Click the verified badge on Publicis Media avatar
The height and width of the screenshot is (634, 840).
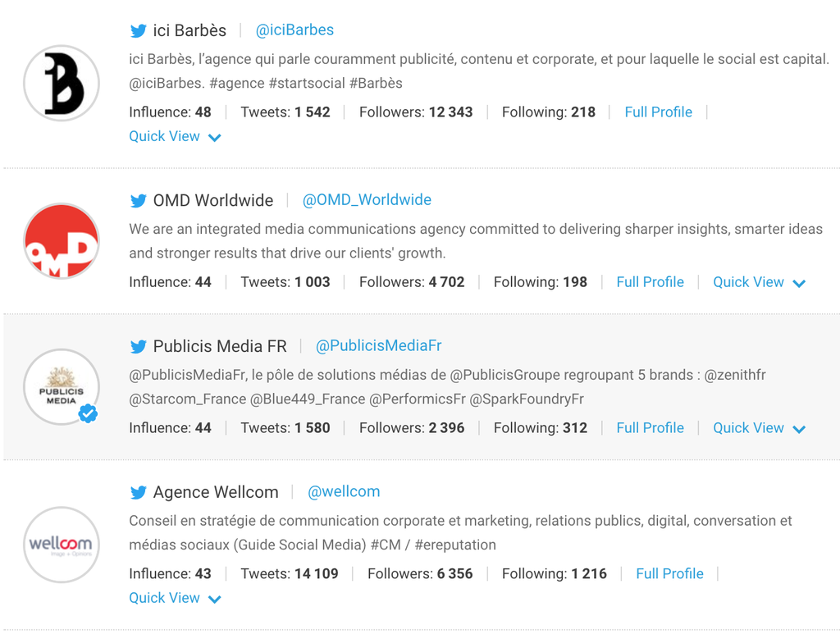tap(89, 414)
